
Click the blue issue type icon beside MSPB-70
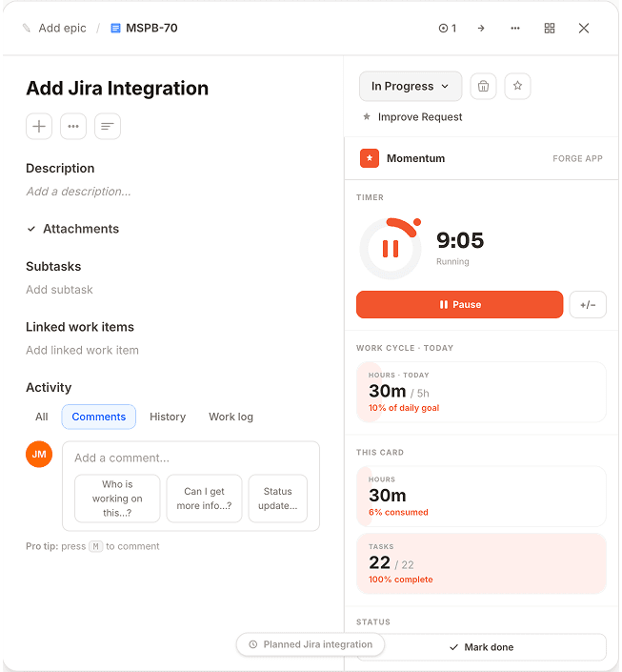click(x=115, y=29)
